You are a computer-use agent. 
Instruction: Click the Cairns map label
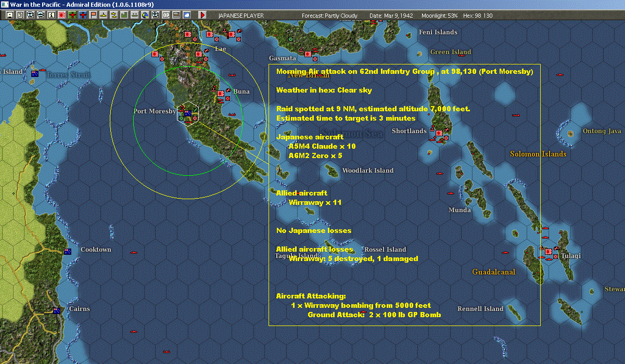(x=79, y=309)
